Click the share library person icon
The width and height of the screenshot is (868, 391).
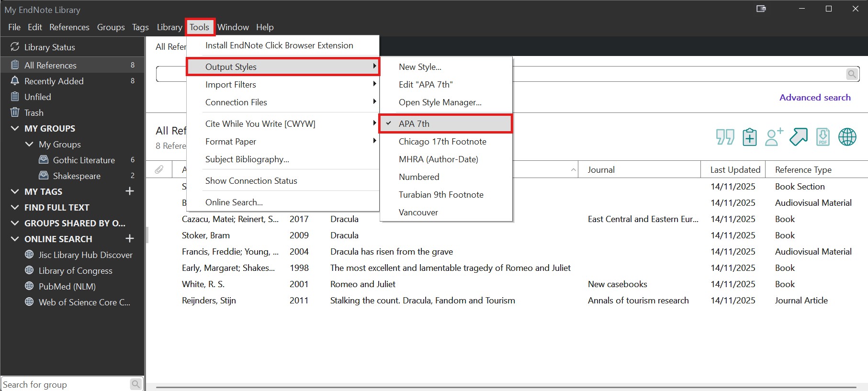coord(774,137)
